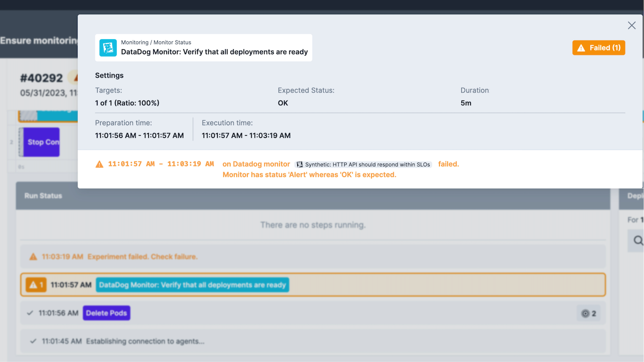Click the Expected Status value OK

pyautogui.click(x=283, y=103)
